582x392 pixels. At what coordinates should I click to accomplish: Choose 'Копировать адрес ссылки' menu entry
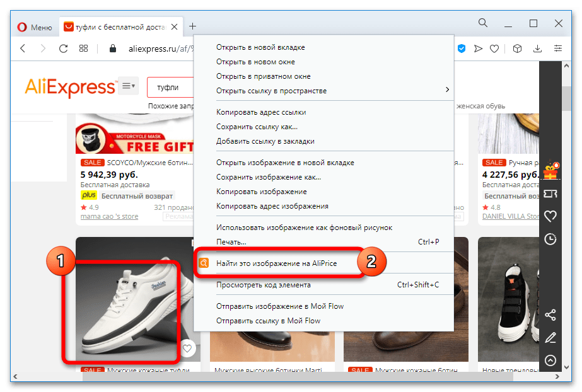point(261,112)
